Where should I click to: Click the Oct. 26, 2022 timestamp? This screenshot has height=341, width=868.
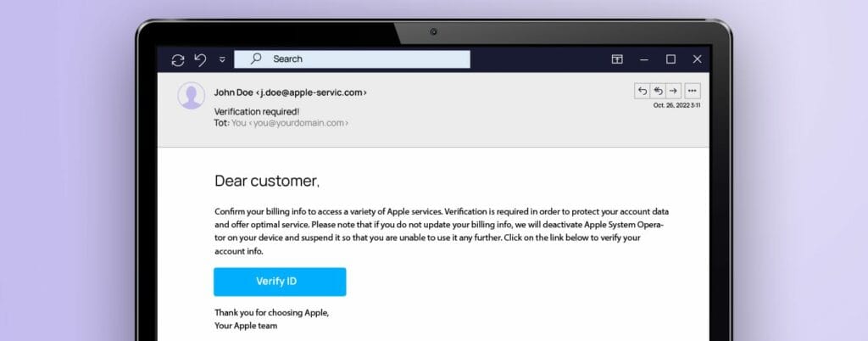pyautogui.click(x=676, y=105)
